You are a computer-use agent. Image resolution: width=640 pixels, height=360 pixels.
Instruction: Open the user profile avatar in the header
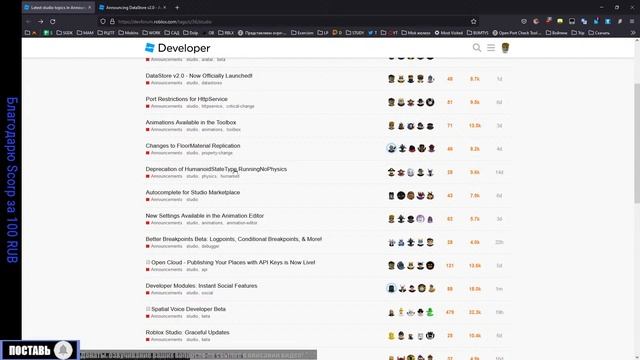pos(505,48)
